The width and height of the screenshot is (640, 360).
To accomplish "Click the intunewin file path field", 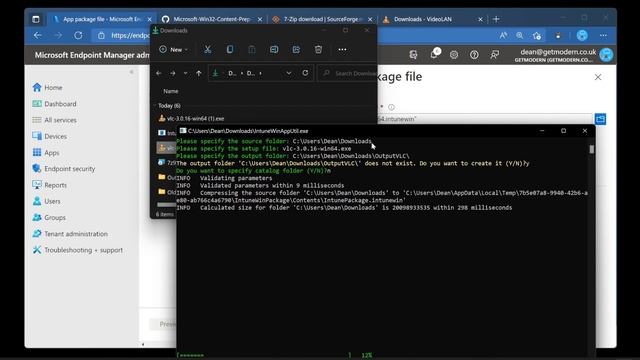I will (x=484, y=119).
